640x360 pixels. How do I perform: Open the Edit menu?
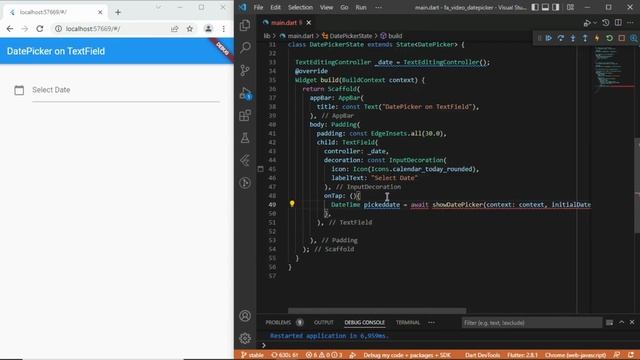pos(276,7)
